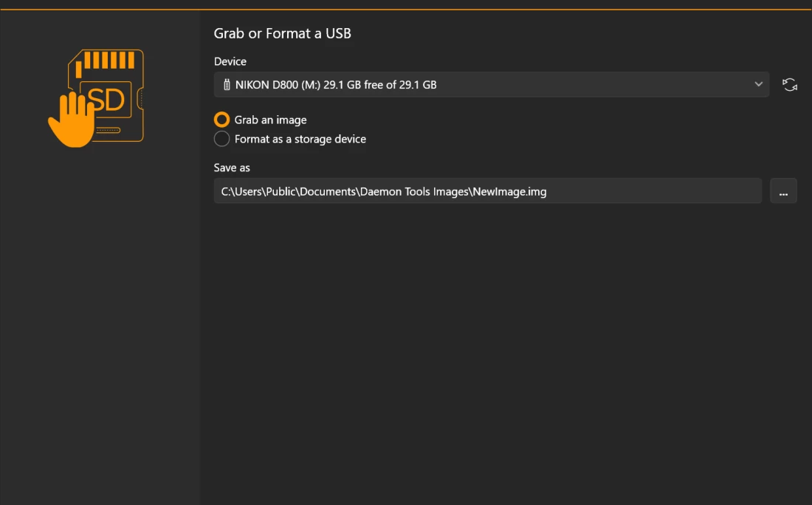Click the "Grab or Format a USB" heading
812x505 pixels.
[282, 33]
